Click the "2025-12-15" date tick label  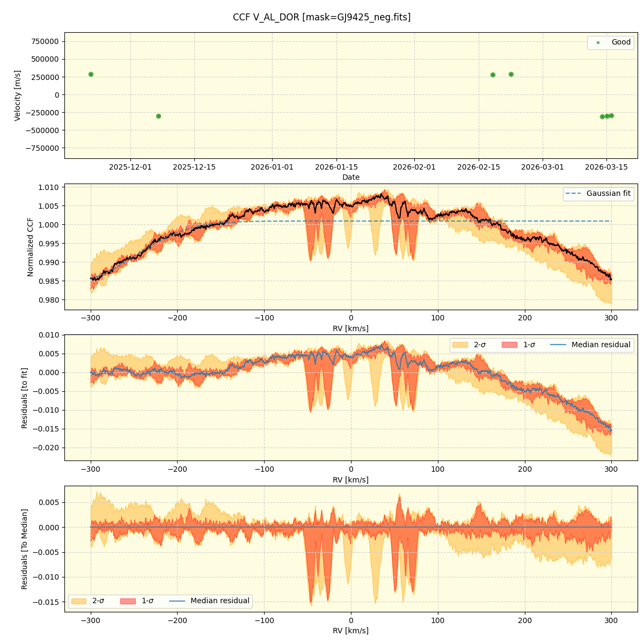tap(194, 167)
